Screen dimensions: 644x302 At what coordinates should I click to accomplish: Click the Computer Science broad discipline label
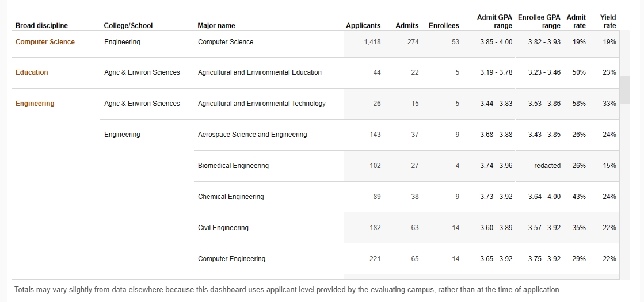pos(45,42)
